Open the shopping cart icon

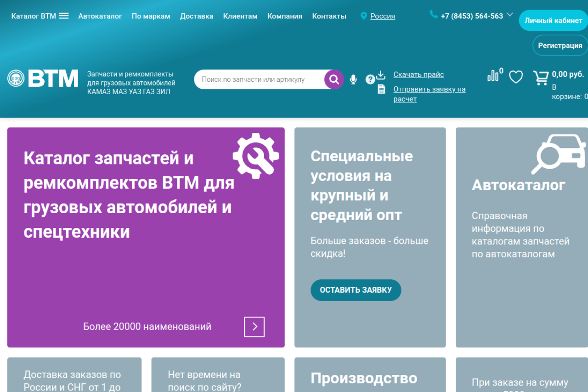541,77
